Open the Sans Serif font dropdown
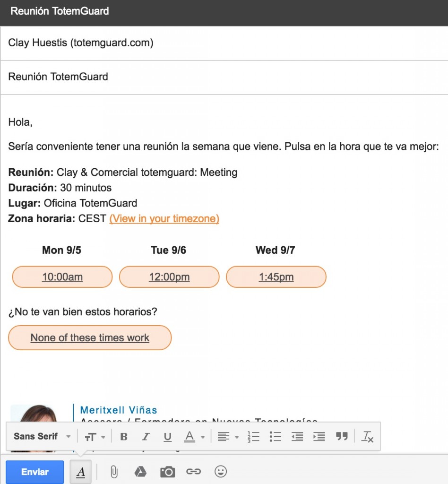This screenshot has width=448, height=484. (x=42, y=436)
